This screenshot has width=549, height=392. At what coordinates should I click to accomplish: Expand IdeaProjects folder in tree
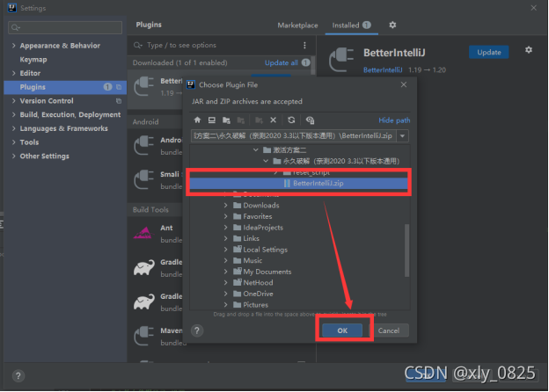226,228
